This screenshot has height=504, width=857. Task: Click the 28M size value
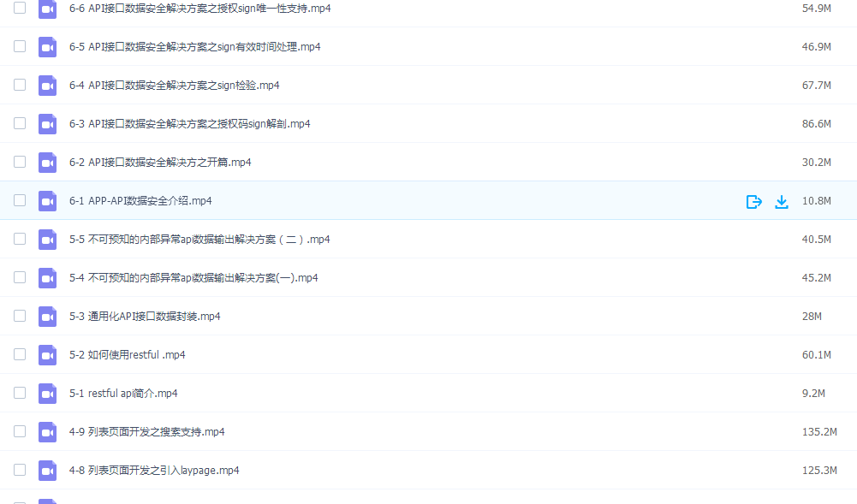(x=812, y=316)
